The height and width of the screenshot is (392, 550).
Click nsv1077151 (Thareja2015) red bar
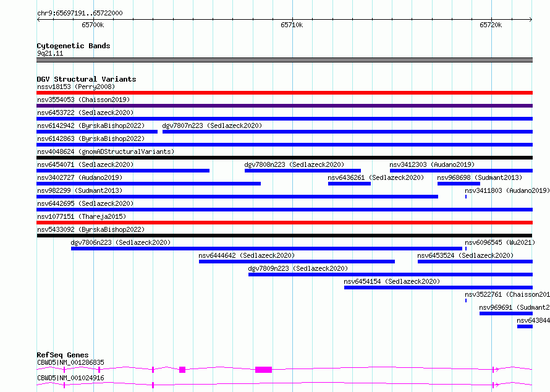(x=284, y=223)
